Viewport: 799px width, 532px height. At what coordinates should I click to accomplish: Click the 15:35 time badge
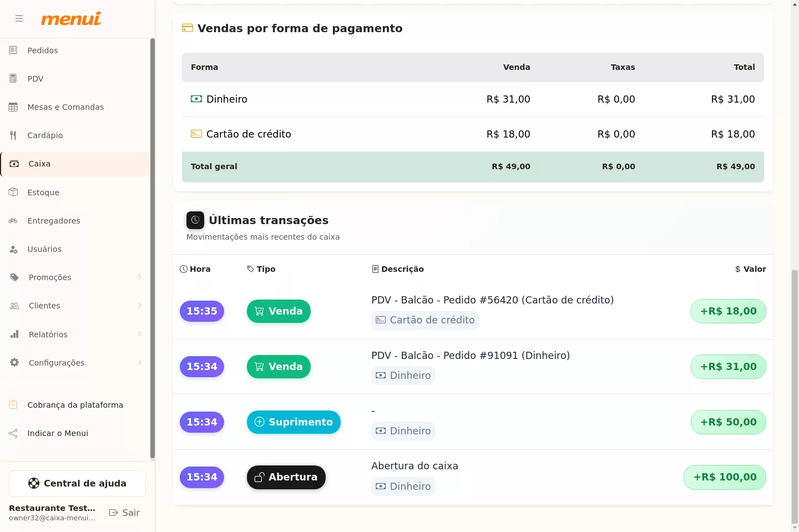[202, 311]
